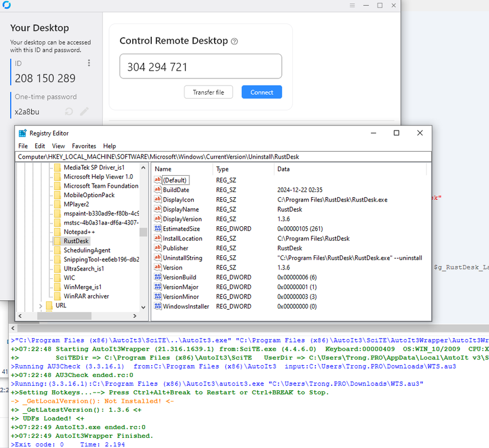
Task: Select the MobileOptionPack registry key
Action: coord(89,195)
